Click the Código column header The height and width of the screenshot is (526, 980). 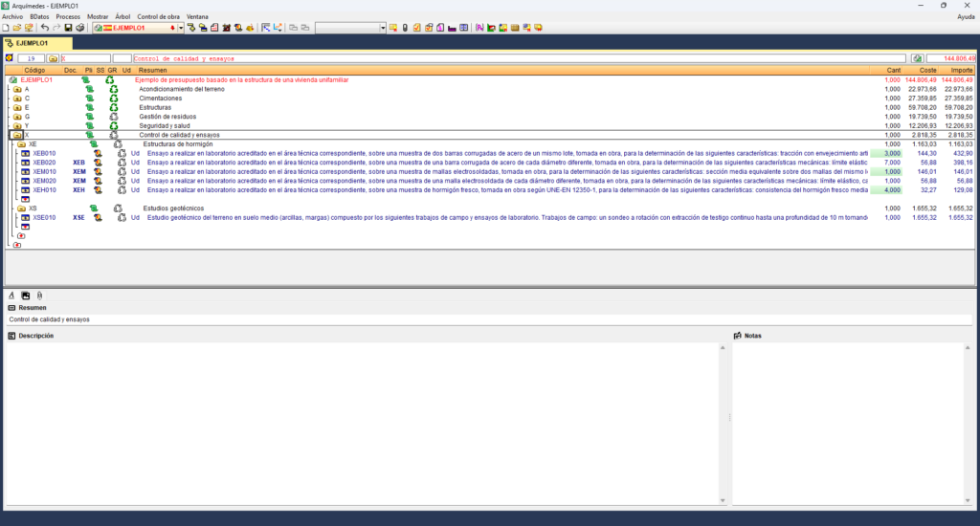click(x=34, y=70)
